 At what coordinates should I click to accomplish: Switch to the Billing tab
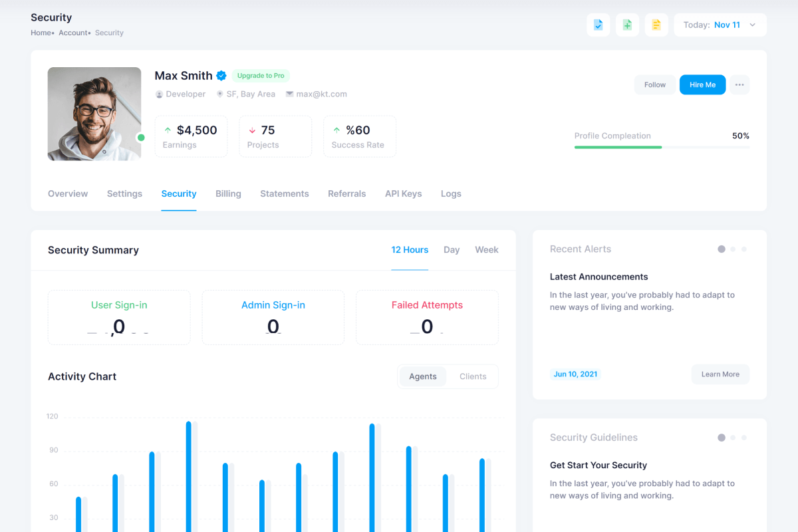[x=228, y=194]
